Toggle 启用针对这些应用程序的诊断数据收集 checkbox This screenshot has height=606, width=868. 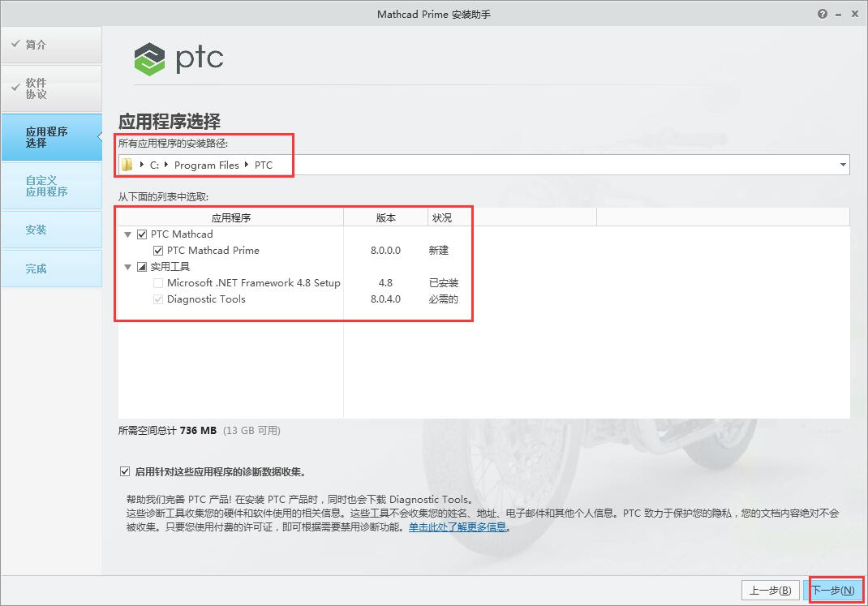(x=125, y=471)
